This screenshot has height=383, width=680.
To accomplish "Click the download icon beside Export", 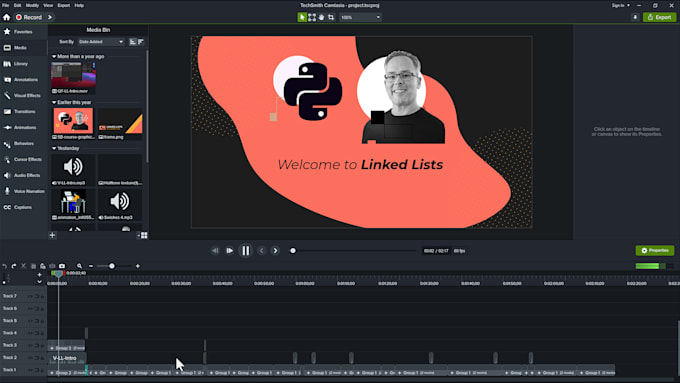I will pyautogui.click(x=635, y=17).
